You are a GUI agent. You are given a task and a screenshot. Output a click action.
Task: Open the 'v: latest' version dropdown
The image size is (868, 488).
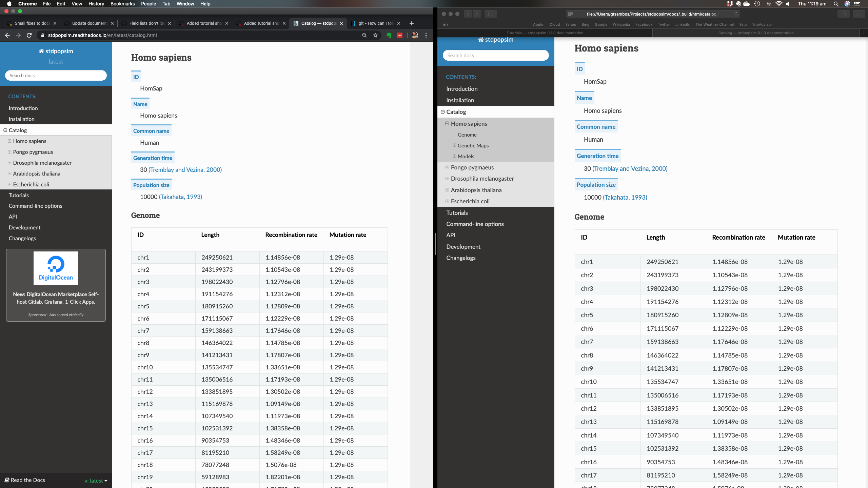tap(95, 481)
